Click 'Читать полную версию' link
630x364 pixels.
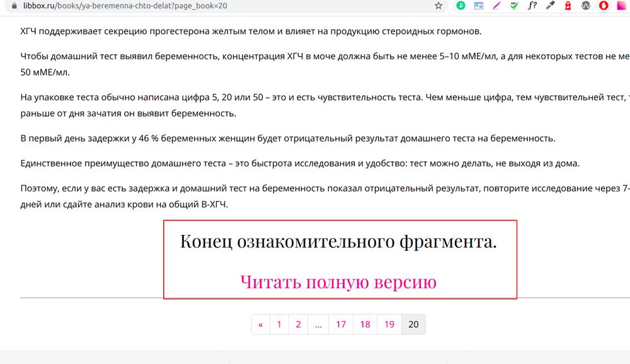(x=338, y=282)
